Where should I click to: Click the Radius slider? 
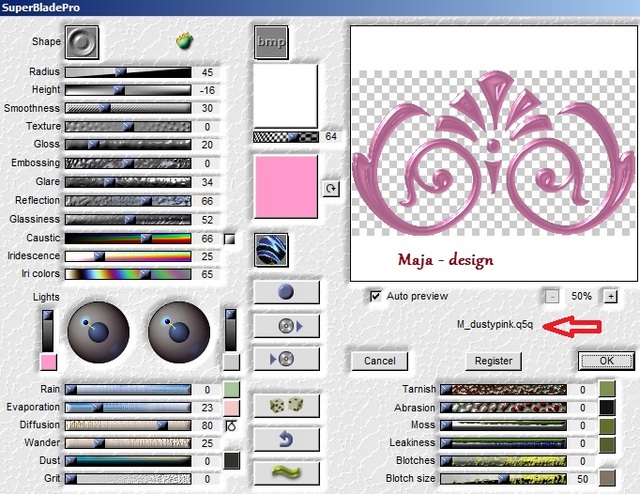pos(128,72)
